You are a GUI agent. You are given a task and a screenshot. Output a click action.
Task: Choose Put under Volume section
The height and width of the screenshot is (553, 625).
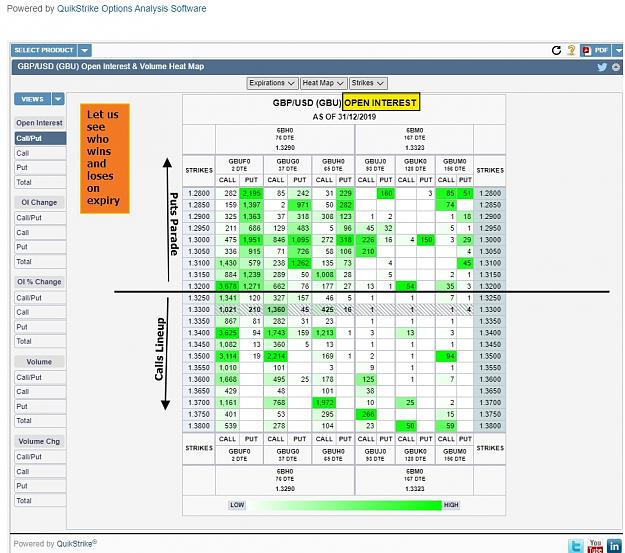point(40,406)
